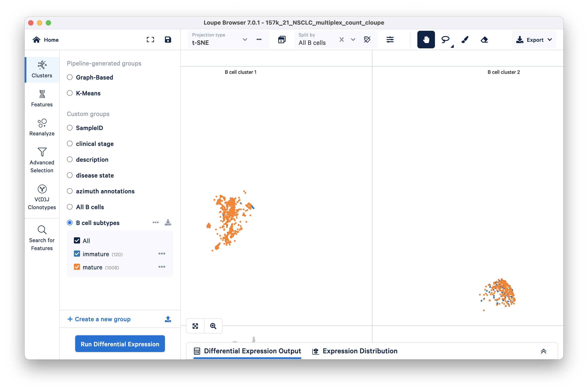Open Advanced Selection filter panel
588x392 pixels.
tap(42, 160)
